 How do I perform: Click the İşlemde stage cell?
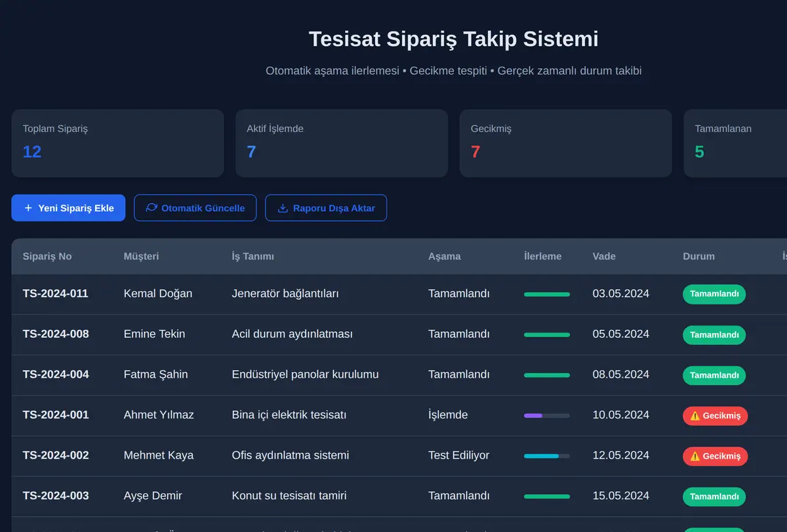pos(448,415)
